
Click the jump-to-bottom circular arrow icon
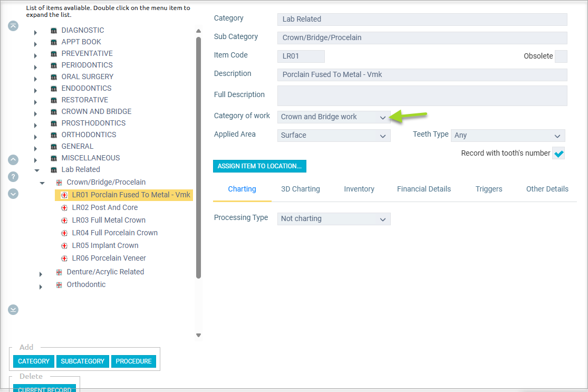coord(13,310)
